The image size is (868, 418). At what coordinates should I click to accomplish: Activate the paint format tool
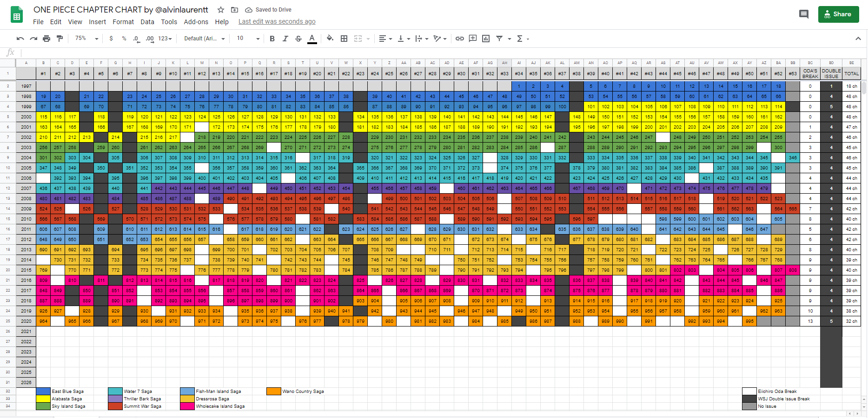click(60, 39)
